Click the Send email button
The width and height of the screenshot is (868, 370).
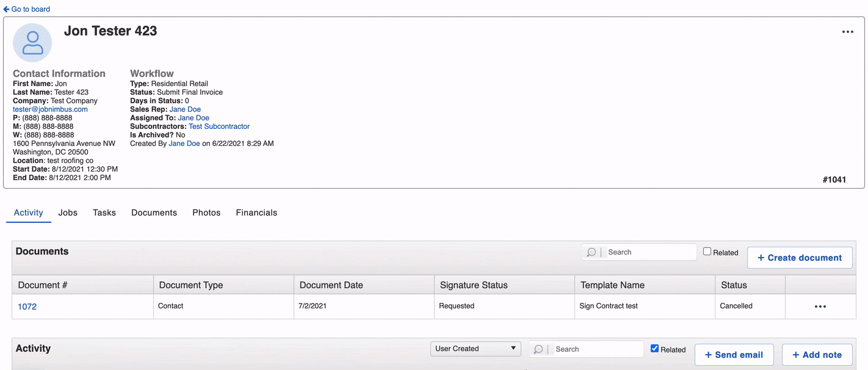coord(734,355)
